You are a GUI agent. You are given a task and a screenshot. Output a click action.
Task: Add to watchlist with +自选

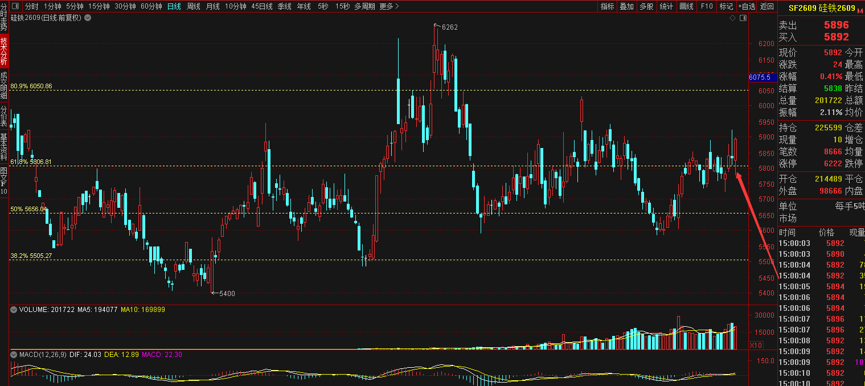(746, 7)
